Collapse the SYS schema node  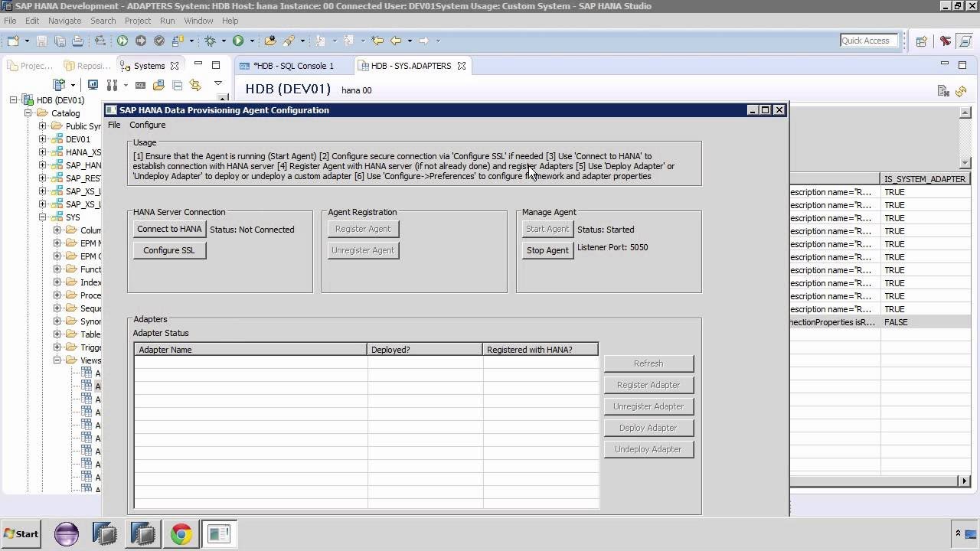point(43,217)
